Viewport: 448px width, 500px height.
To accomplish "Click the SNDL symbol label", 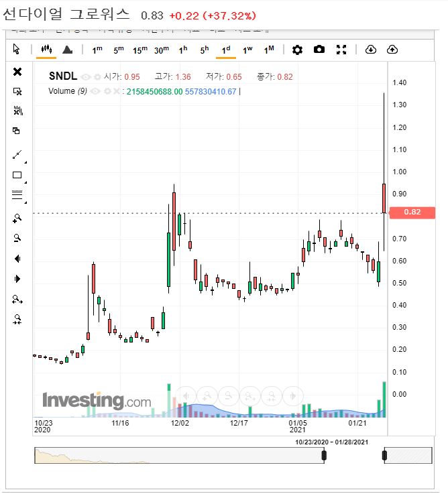I will pos(63,76).
